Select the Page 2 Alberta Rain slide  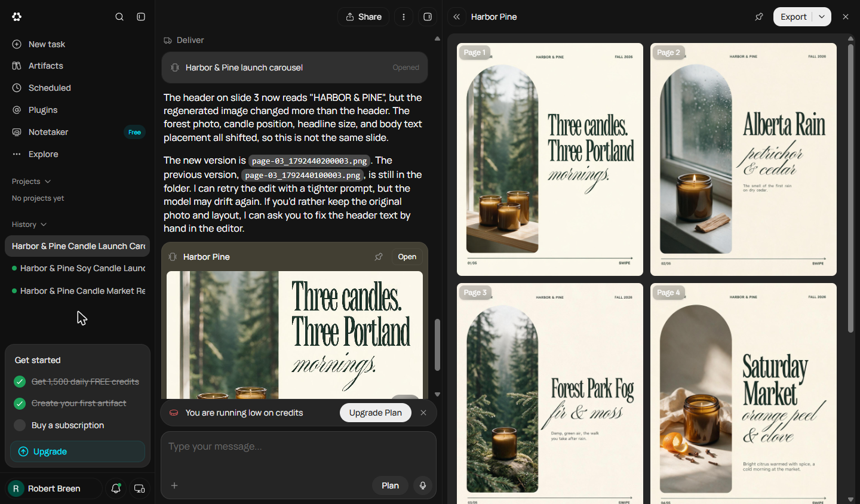pos(744,159)
